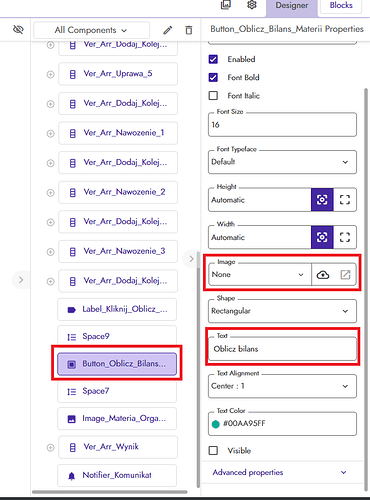The image size is (370, 500).
Task: Open the project settings gear icon
Action: (252, 5)
